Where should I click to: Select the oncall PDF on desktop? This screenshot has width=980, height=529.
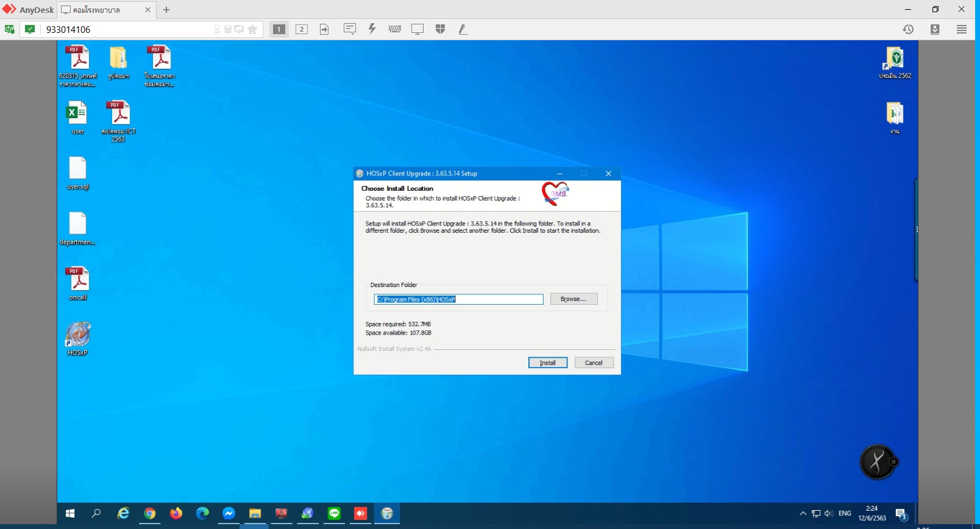[78, 284]
